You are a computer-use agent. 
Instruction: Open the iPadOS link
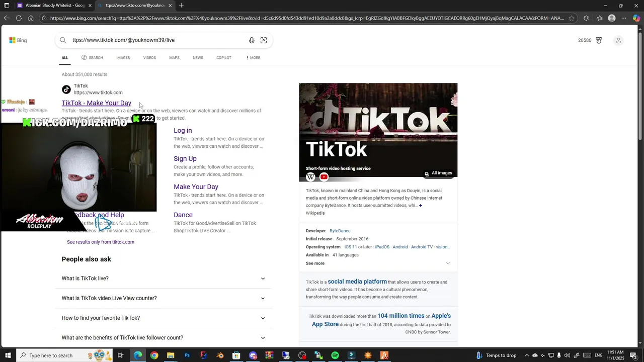(x=382, y=247)
